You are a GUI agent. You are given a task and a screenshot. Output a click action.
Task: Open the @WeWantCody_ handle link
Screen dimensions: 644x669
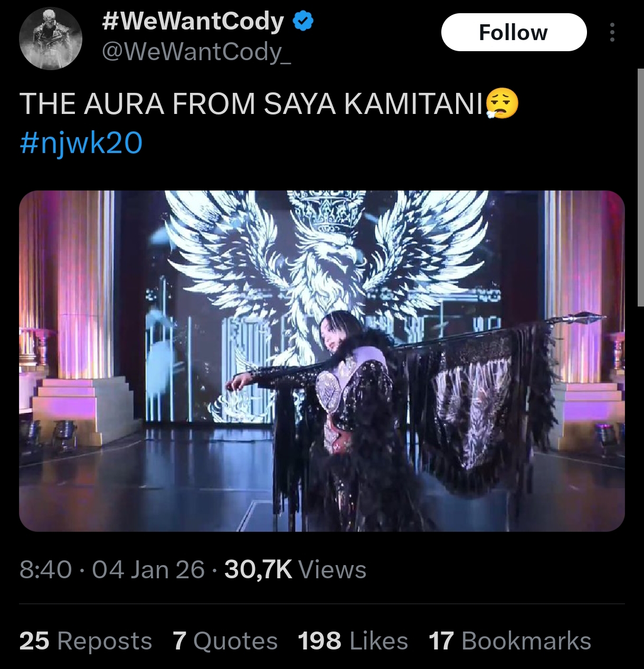(196, 52)
